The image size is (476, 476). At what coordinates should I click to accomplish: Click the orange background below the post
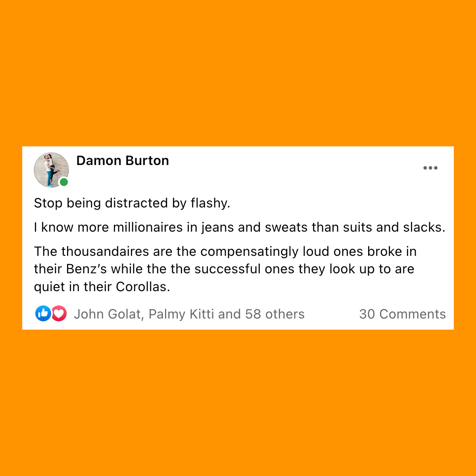click(238, 403)
